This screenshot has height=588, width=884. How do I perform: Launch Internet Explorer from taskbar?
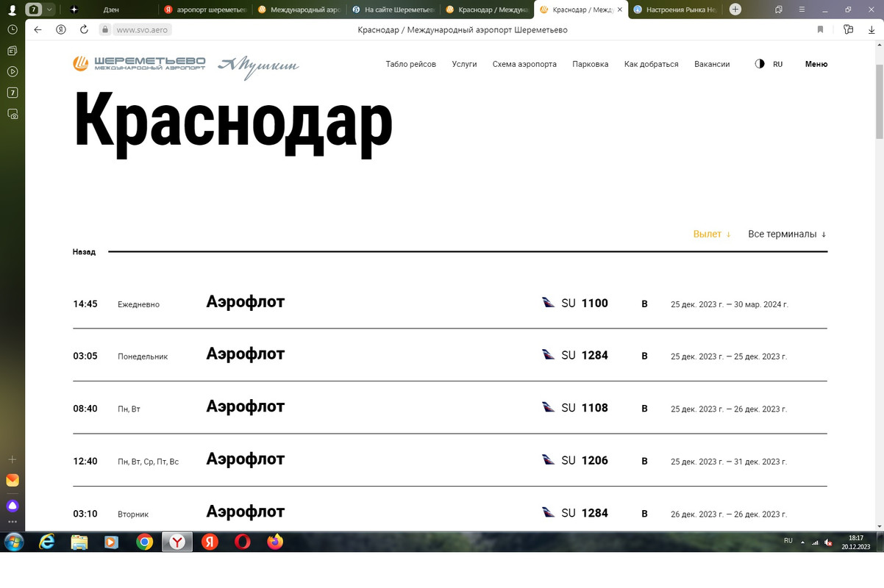point(47,542)
